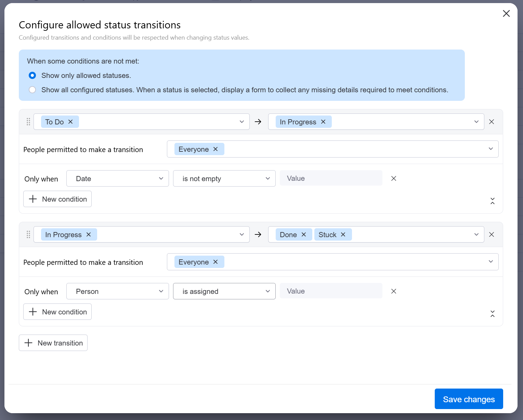This screenshot has width=523, height=420.
Task: Open the "is not empty" operator dropdown
Action: 224,178
